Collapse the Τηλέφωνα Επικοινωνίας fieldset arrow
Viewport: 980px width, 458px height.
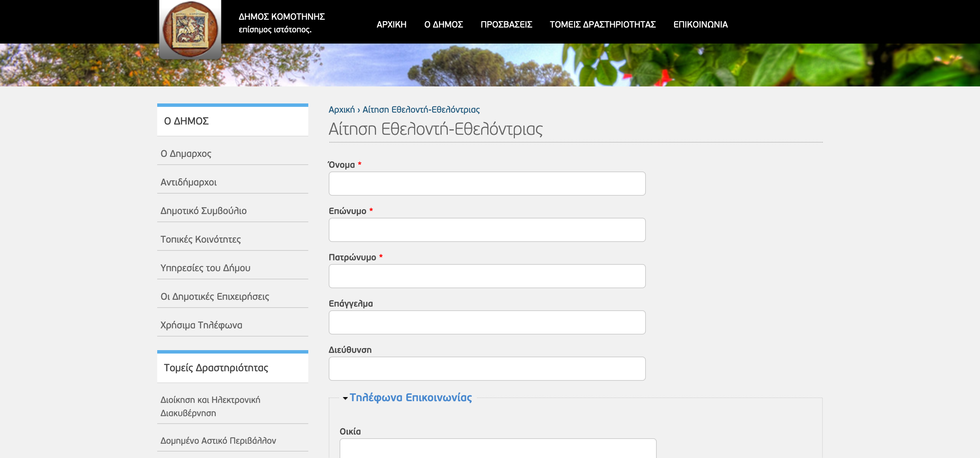point(345,398)
